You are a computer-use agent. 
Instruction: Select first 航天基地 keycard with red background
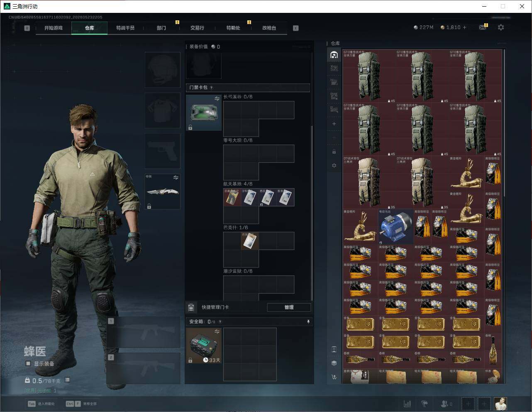tap(232, 197)
